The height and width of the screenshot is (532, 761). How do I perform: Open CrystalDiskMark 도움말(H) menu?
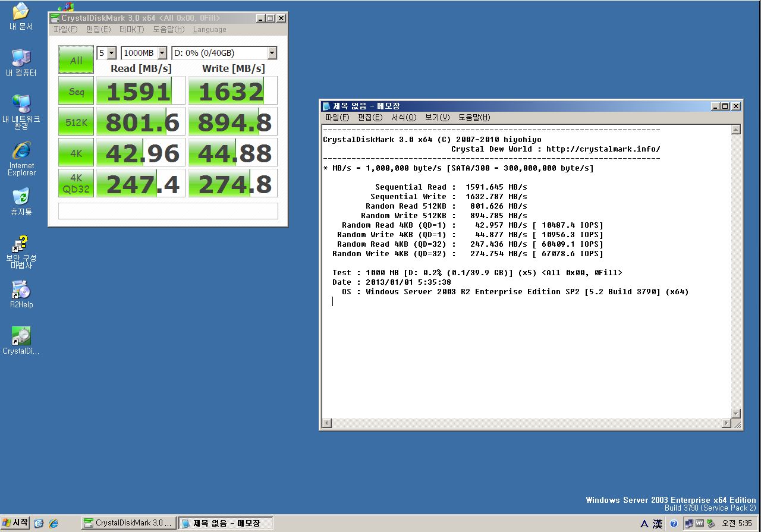168,29
